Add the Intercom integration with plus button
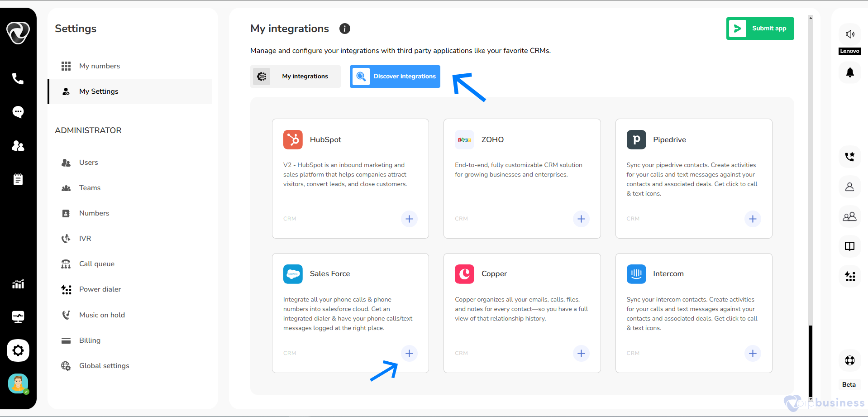 tap(753, 353)
